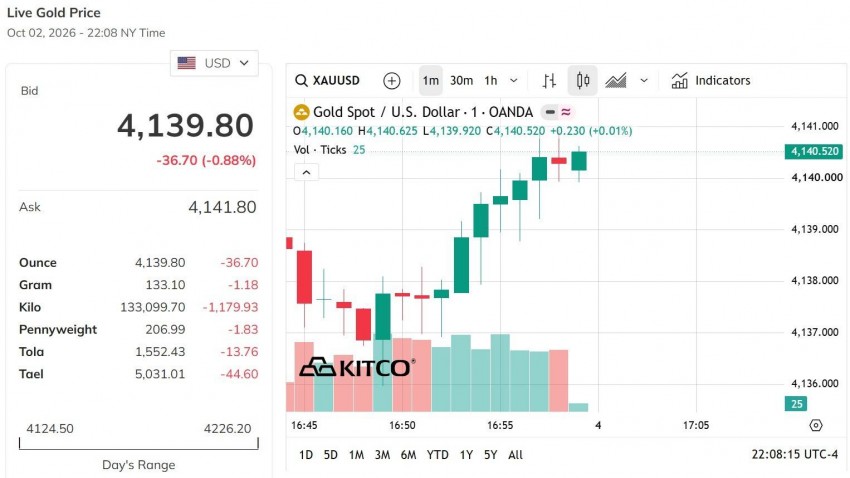850x478 pixels.
Task: Open the Indicators panel
Action: click(711, 81)
